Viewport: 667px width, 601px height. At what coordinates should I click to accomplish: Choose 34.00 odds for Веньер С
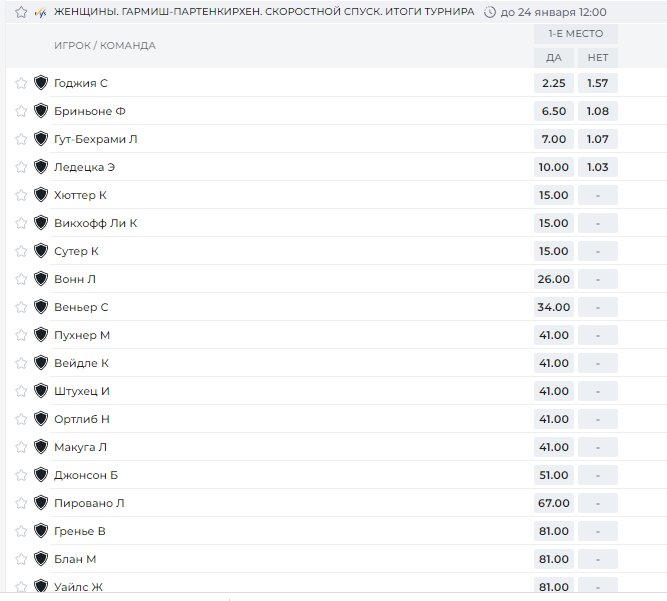[x=553, y=307]
